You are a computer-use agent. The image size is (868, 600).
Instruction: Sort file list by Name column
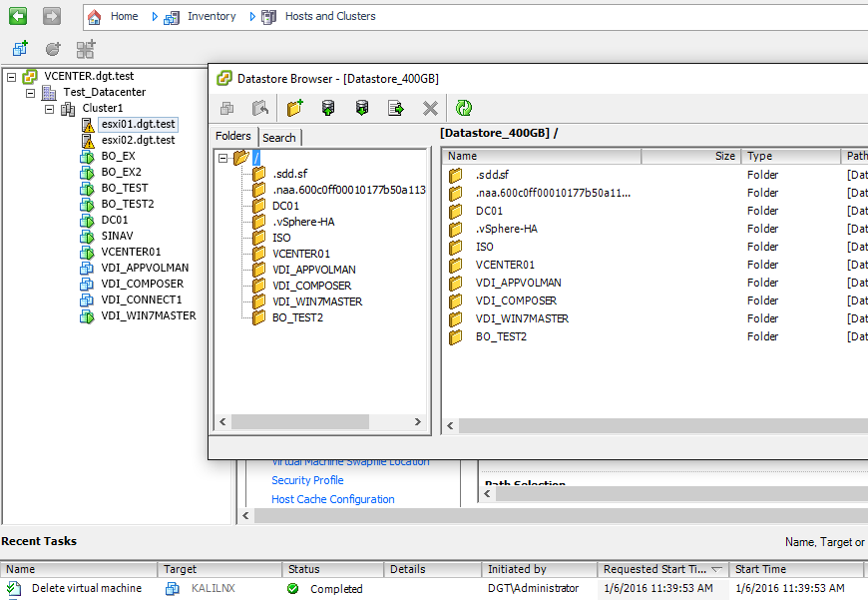542,156
